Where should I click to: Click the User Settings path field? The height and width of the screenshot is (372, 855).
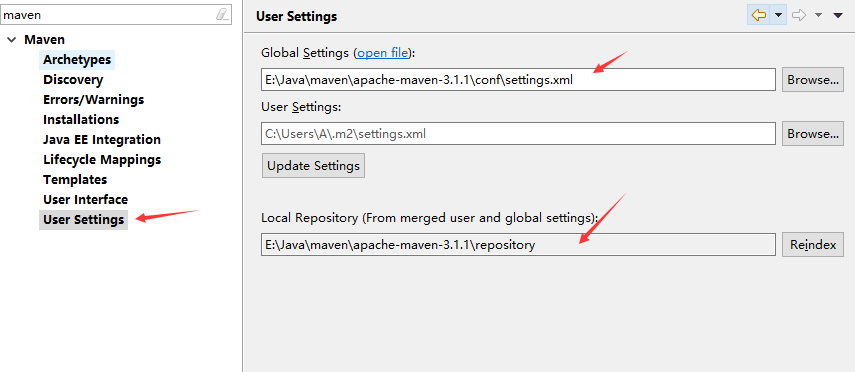point(518,134)
